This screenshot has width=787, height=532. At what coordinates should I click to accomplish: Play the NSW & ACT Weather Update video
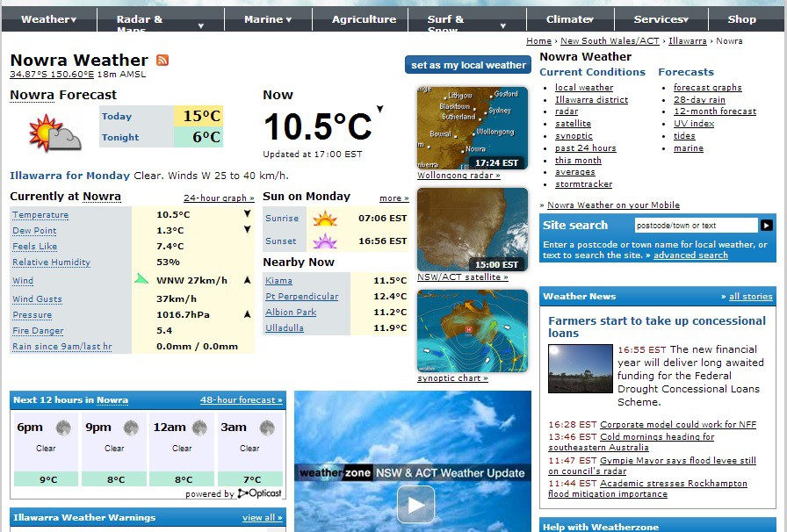click(x=415, y=505)
